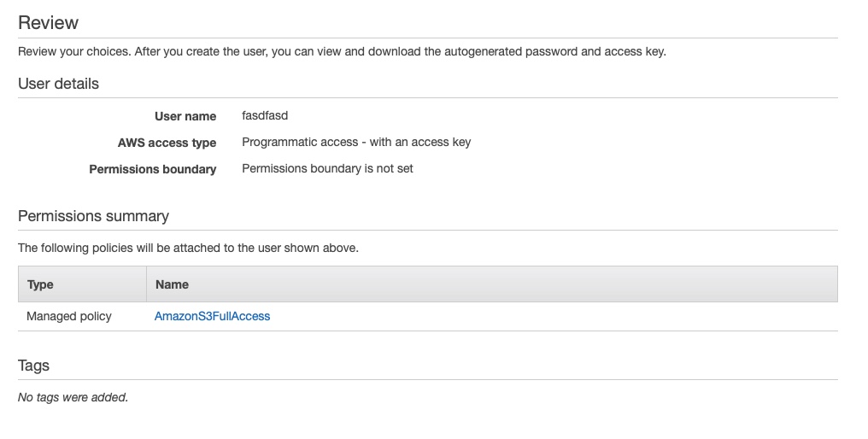Click the User details section heading

coord(58,84)
